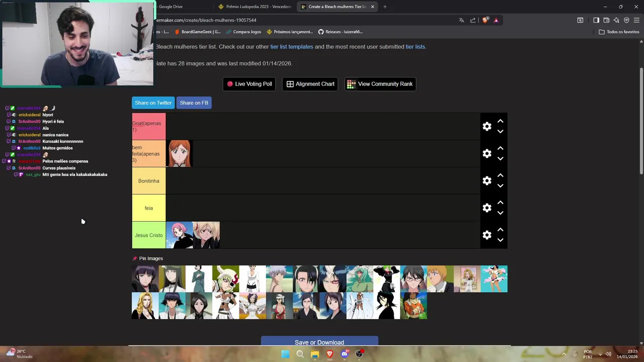Click the translate page icon

click(461, 20)
